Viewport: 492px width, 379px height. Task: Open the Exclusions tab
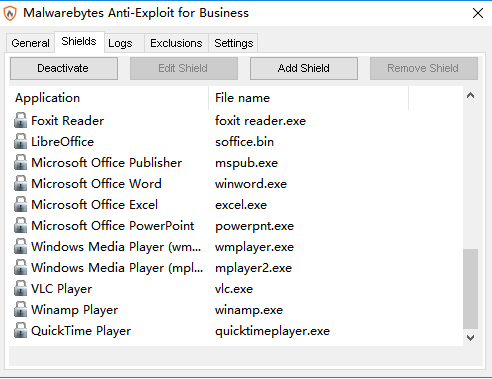click(176, 43)
